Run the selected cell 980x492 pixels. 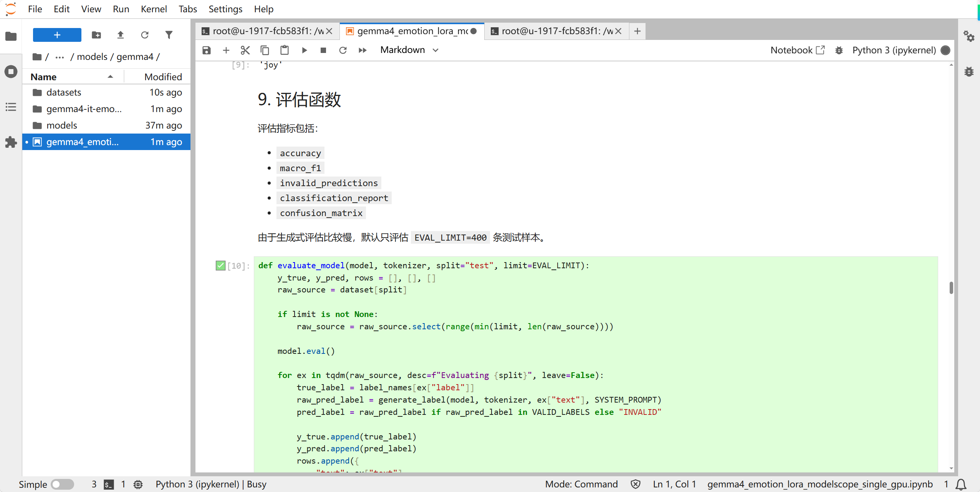[x=304, y=50]
